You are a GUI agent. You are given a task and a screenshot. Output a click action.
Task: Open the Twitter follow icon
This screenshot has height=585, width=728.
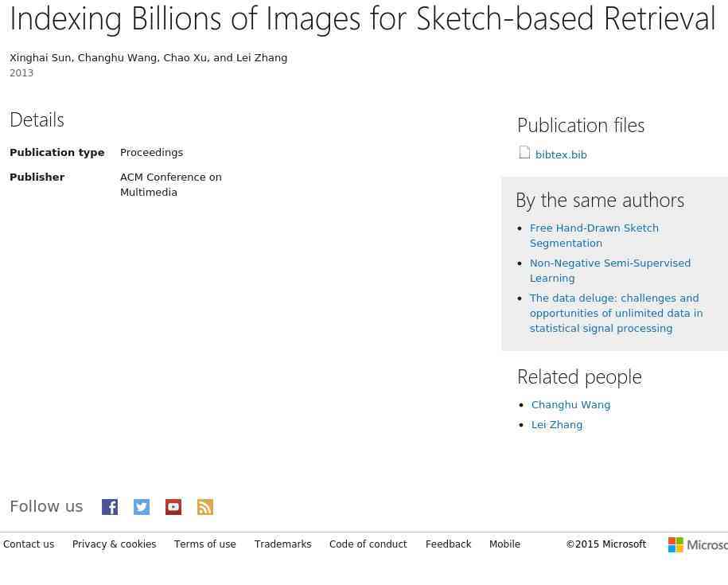(142, 507)
